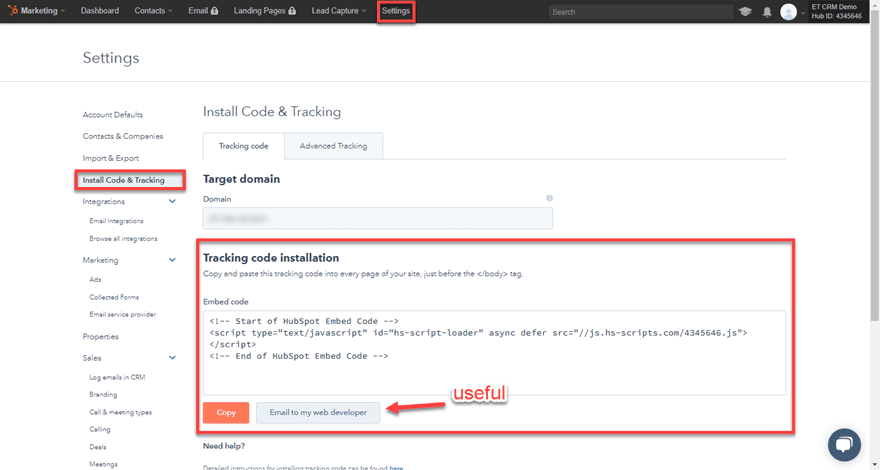Copy the embed code
Image resolution: width=880 pixels, height=470 pixels.
pyautogui.click(x=226, y=412)
